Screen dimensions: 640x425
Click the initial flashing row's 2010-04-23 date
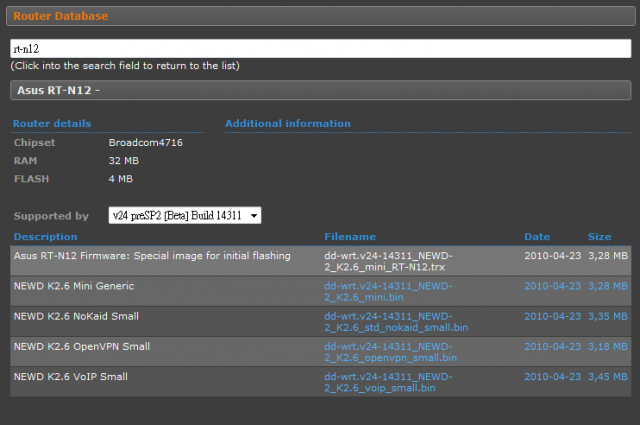coord(552,256)
